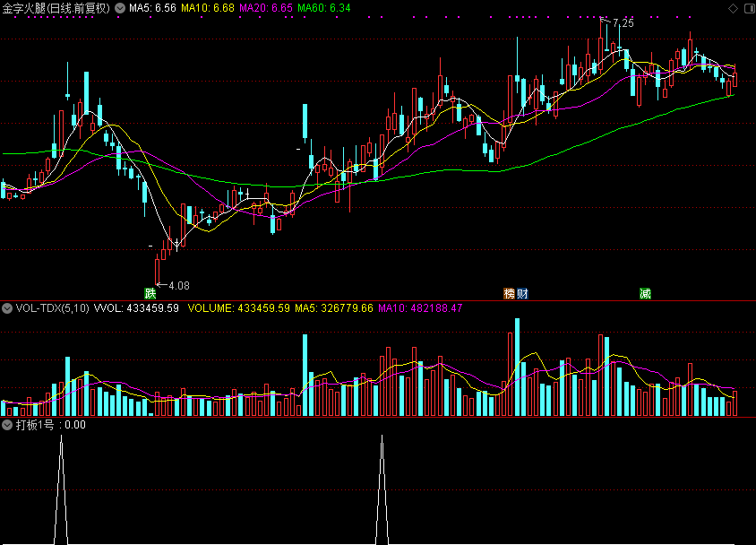Click the VVOL: 433459.59 value
The image size is (756, 545).
tap(136, 308)
